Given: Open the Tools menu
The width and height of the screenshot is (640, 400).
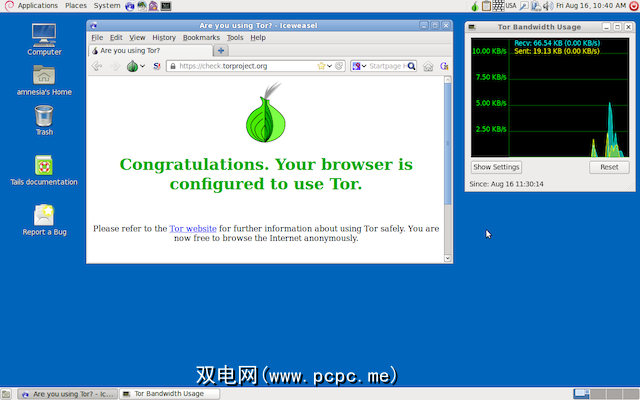Looking at the screenshot, I should coord(235,38).
